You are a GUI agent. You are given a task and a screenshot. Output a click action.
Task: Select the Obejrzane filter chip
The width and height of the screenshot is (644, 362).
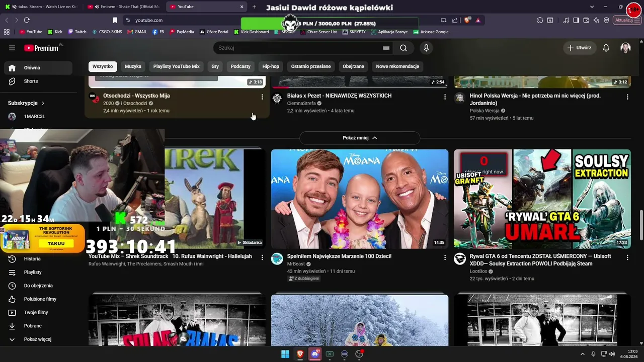(x=353, y=66)
